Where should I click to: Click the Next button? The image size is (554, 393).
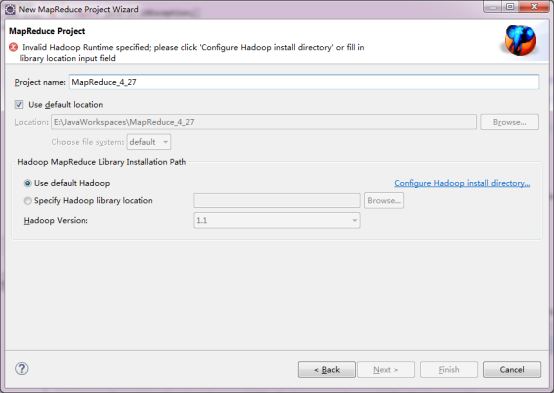(386, 370)
